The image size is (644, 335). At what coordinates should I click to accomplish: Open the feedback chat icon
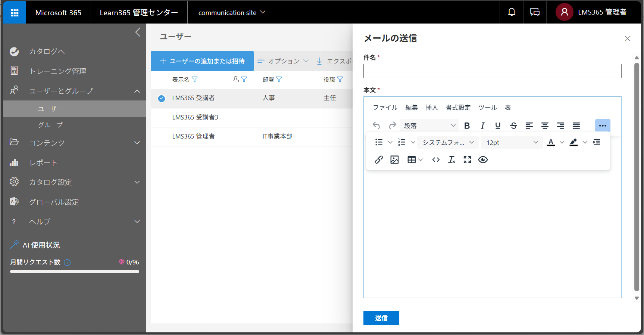click(x=535, y=12)
